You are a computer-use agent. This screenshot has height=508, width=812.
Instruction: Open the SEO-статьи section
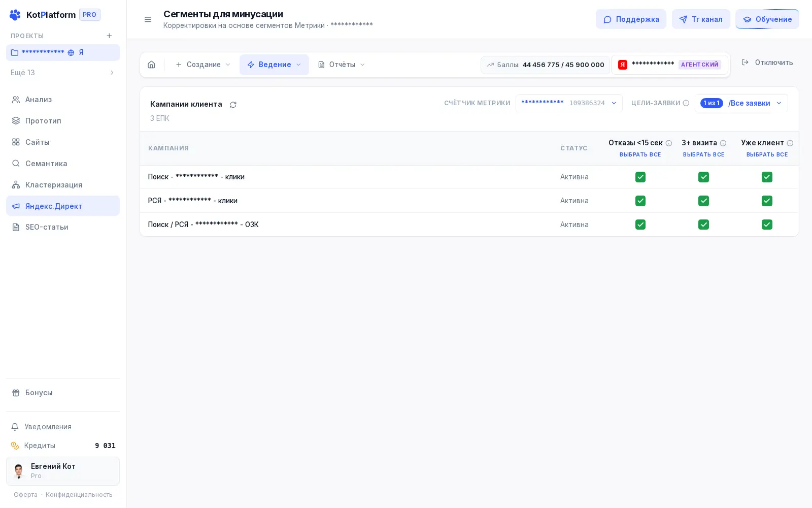point(63,227)
